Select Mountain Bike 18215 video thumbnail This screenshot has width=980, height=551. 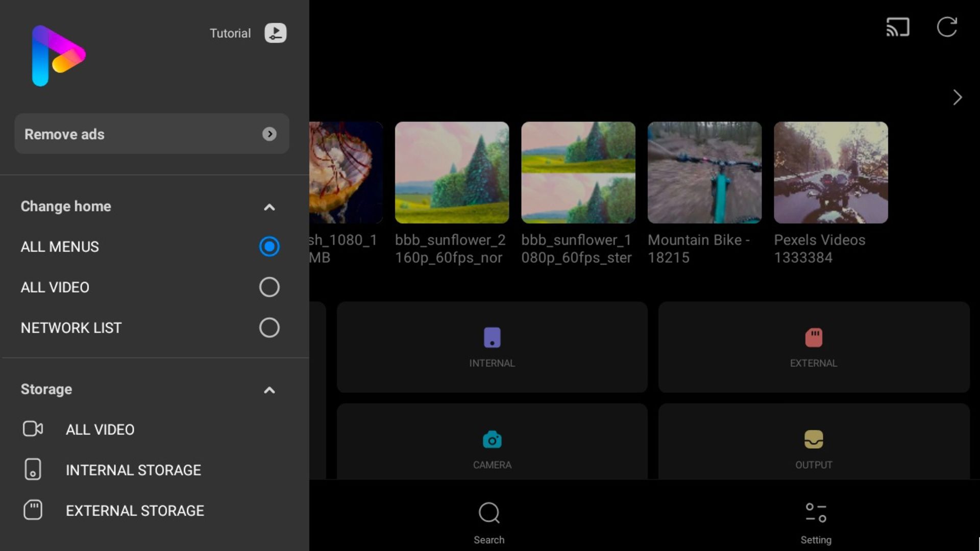704,172
